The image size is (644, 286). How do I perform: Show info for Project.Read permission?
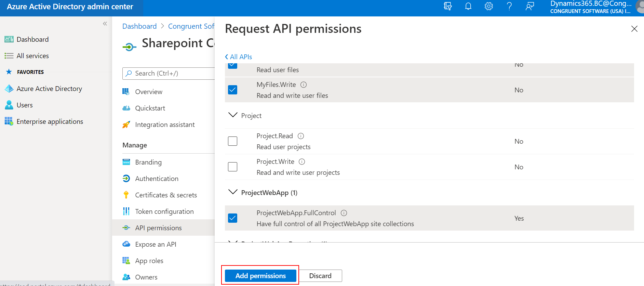tap(301, 136)
